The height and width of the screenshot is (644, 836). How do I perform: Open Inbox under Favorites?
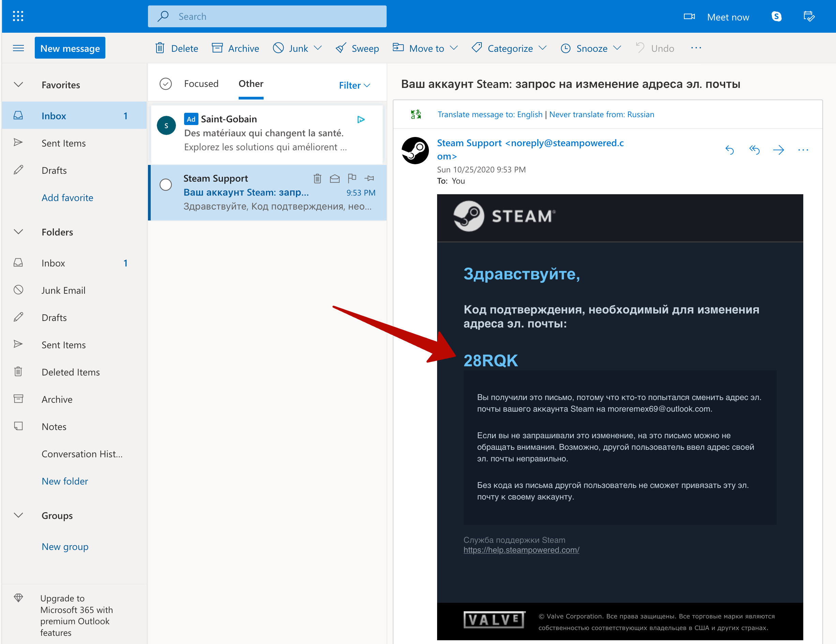74,116
